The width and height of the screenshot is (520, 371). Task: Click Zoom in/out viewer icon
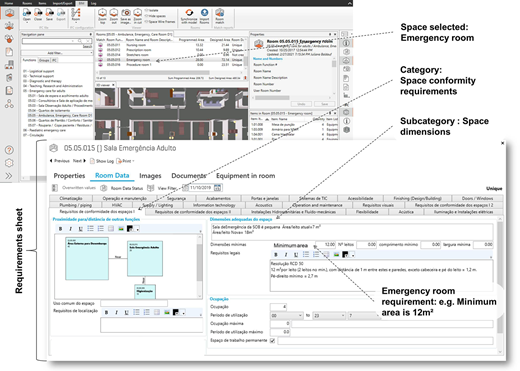[137, 13]
